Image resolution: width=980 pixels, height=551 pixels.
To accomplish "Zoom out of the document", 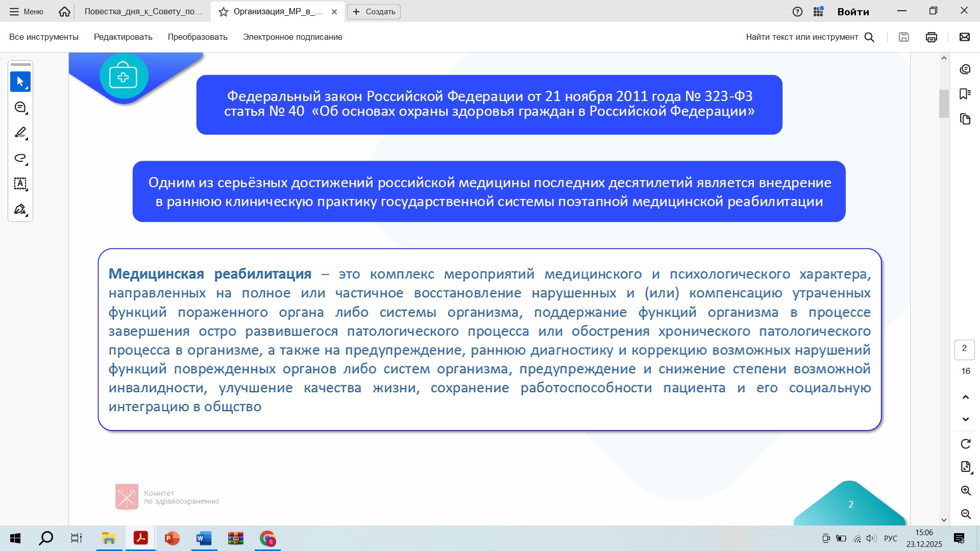I will [x=965, y=514].
